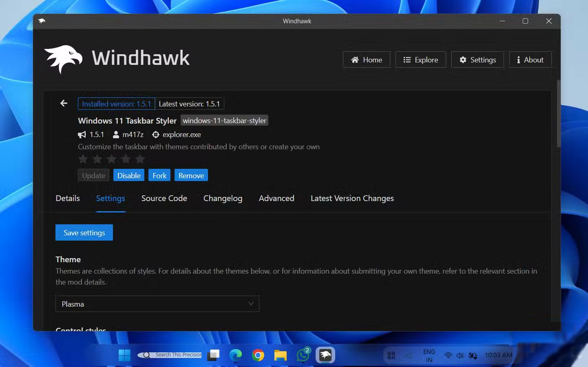This screenshot has height=367, width=588.
Task: Click the chevron on the Theme selector
Action: pos(251,304)
